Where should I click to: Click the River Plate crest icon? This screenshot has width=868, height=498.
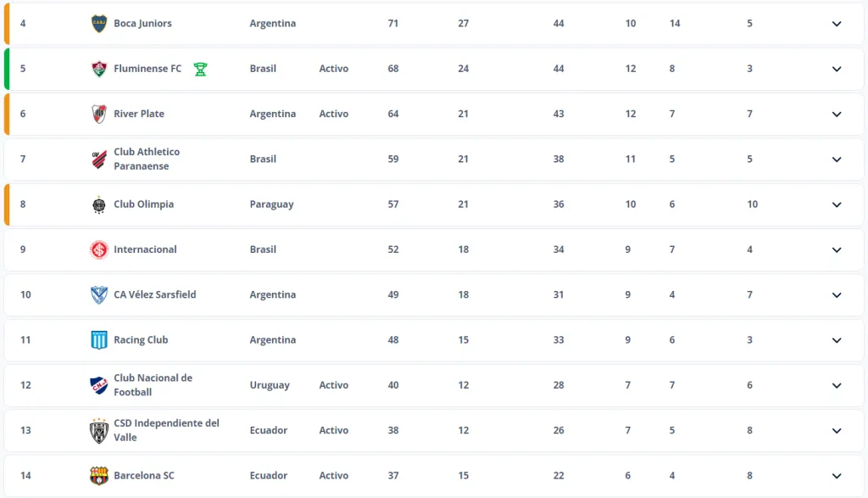pyautogui.click(x=99, y=113)
